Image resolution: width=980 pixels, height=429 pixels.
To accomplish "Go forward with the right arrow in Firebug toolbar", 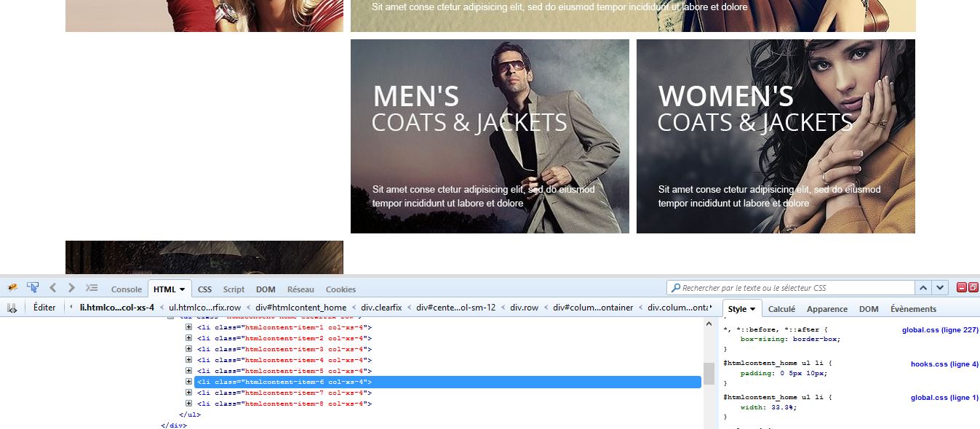I will tap(71, 288).
